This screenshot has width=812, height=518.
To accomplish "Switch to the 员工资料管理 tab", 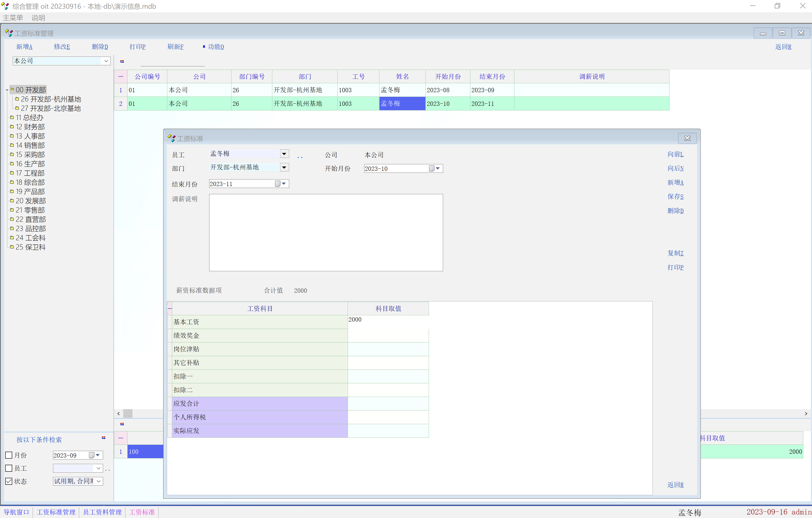I will coord(102,512).
